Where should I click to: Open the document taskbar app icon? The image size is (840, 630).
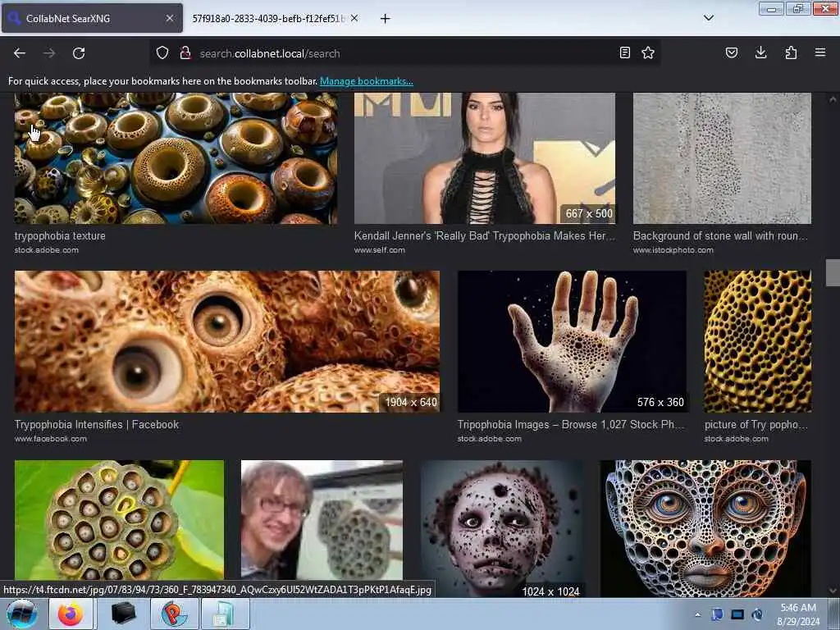225,614
